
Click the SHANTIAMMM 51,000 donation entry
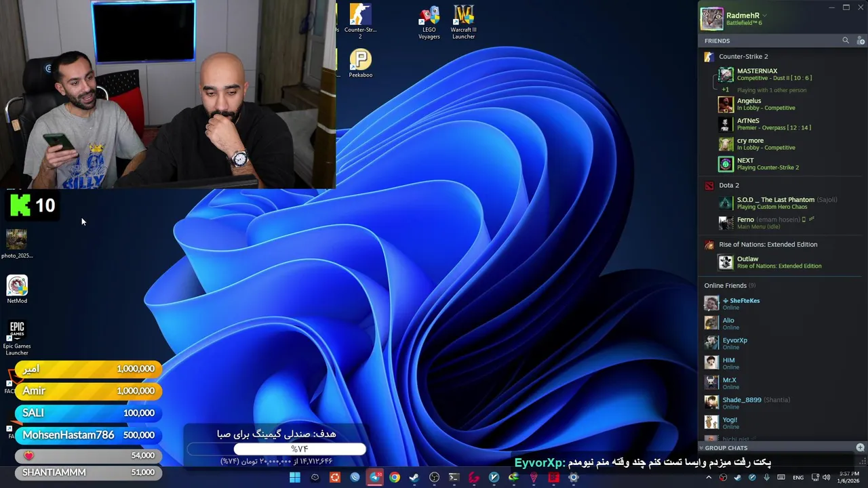[x=88, y=472]
